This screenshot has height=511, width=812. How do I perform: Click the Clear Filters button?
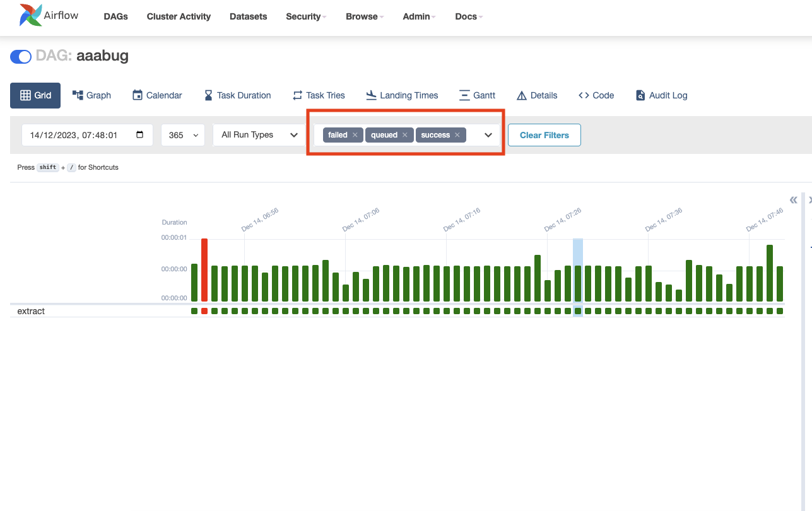click(x=544, y=135)
